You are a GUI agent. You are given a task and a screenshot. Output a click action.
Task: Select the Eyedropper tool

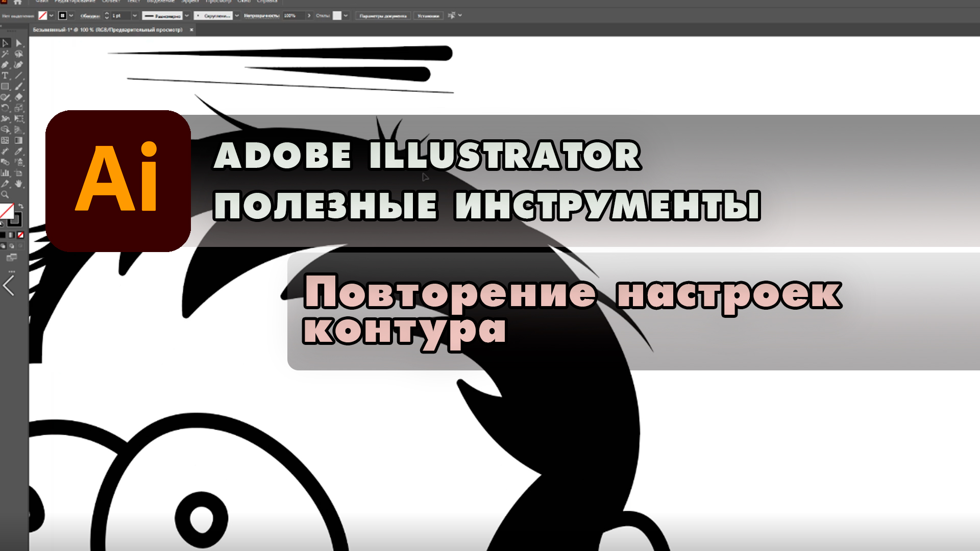[19, 151]
